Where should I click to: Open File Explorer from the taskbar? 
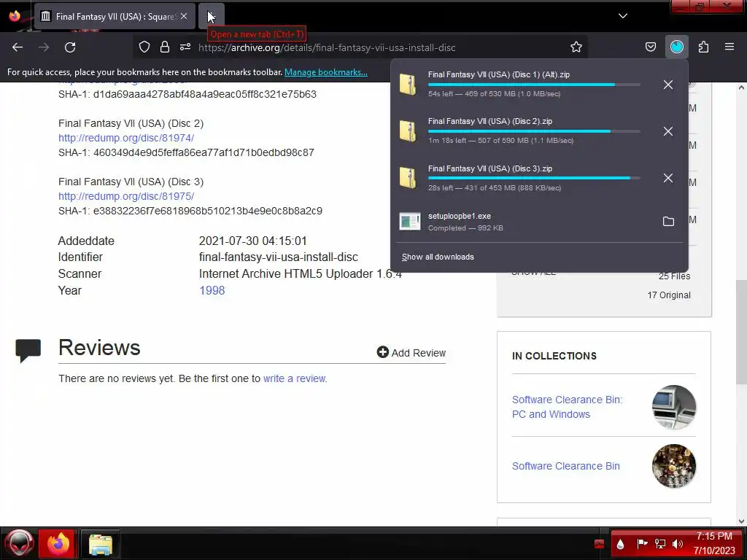(x=100, y=543)
